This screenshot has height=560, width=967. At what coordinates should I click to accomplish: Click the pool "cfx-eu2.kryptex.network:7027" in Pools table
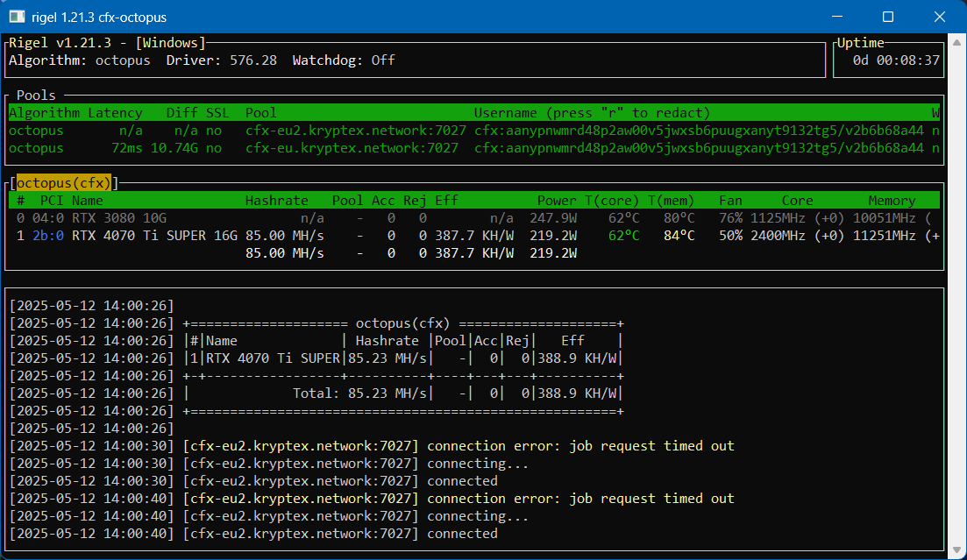356,131
